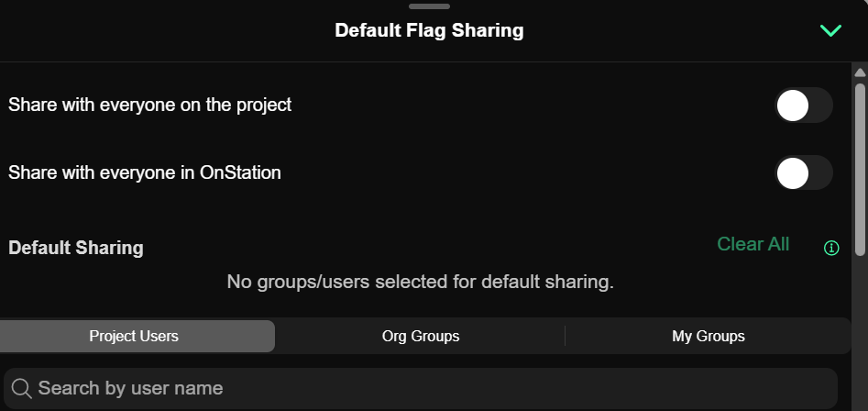Click the scrollbar up arrow
The image size is (868, 411).
(x=860, y=72)
